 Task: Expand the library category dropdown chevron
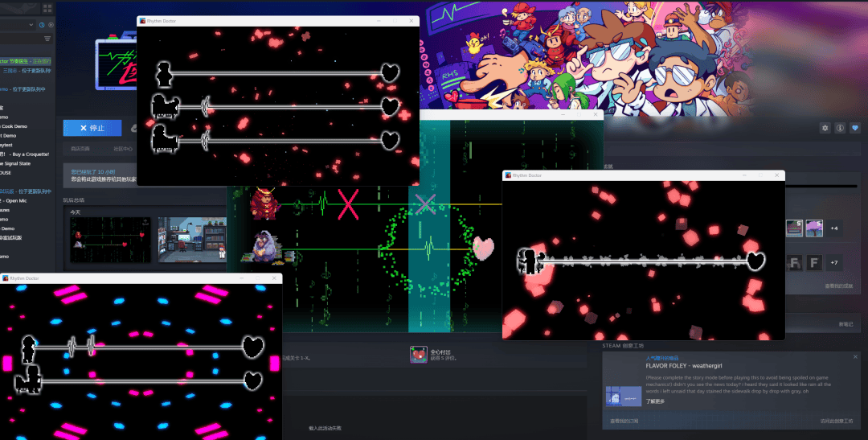(31, 25)
